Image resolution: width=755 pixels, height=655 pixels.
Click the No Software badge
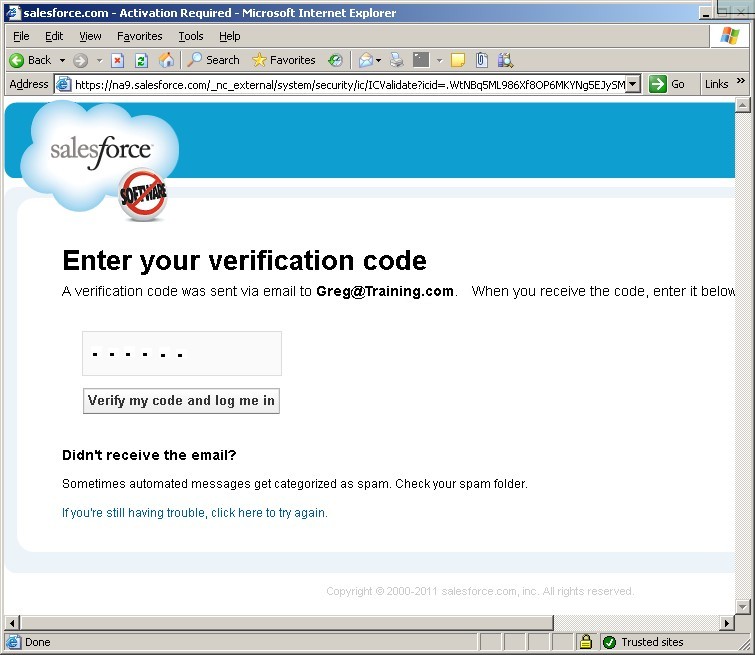coord(143,194)
